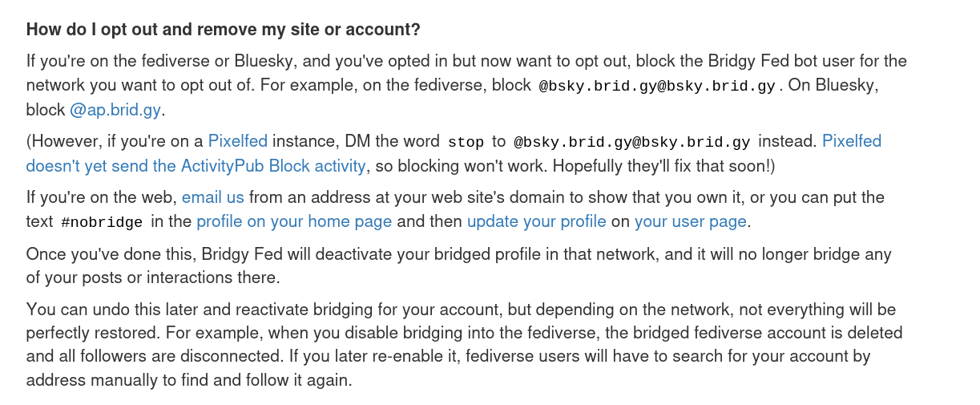Click the @bsky.brid.gy@bsky.brid.gy code after "stop to"

(x=631, y=143)
